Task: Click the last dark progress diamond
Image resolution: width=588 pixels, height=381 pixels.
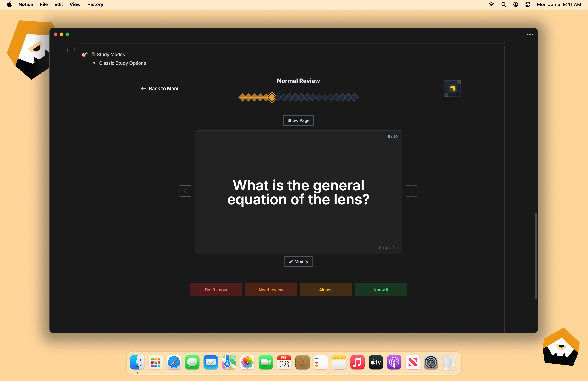Action: pyautogui.click(x=354, y=97)
